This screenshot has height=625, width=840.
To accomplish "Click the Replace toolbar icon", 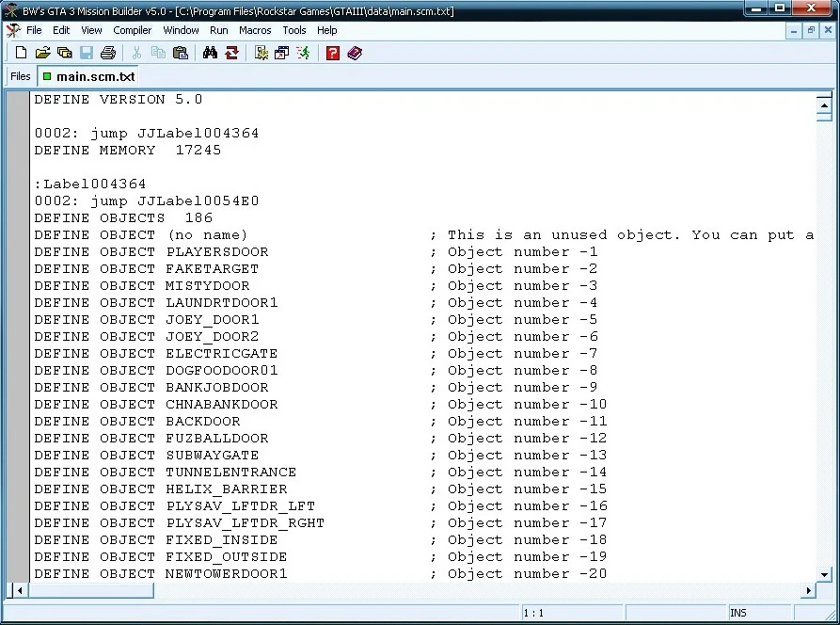I will click(x=230, y=53).
